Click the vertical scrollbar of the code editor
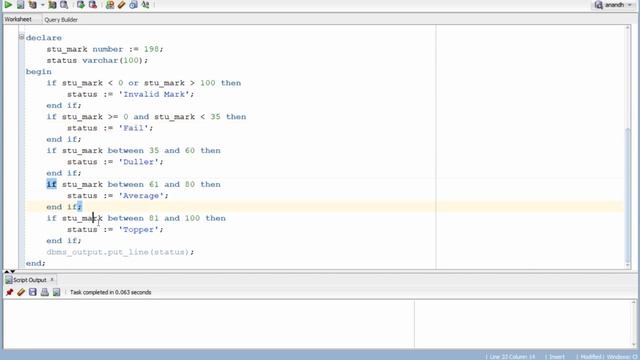This screenshot has height=360, width=640. (628, 147)
